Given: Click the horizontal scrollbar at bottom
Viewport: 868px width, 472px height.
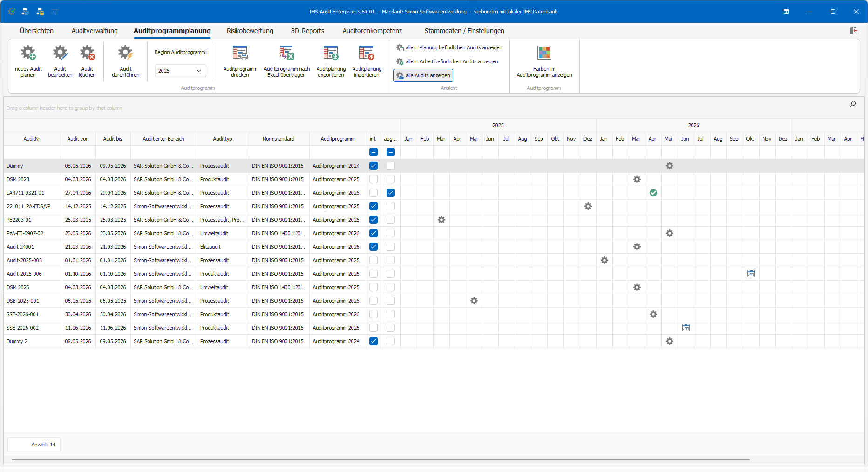Looking at the screenshot, I should [380, 459].
